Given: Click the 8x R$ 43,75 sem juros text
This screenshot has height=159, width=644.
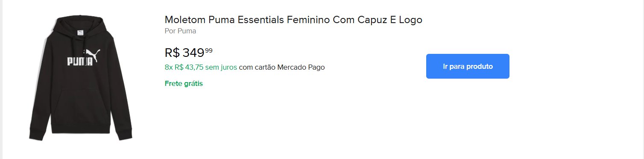Looking at the screenshot, I should coord(201,67).
